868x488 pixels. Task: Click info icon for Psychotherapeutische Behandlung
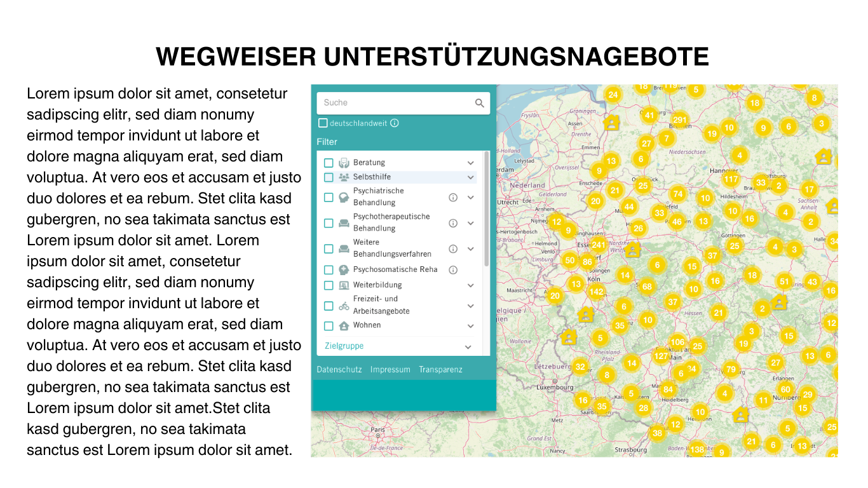coord(453,223)
